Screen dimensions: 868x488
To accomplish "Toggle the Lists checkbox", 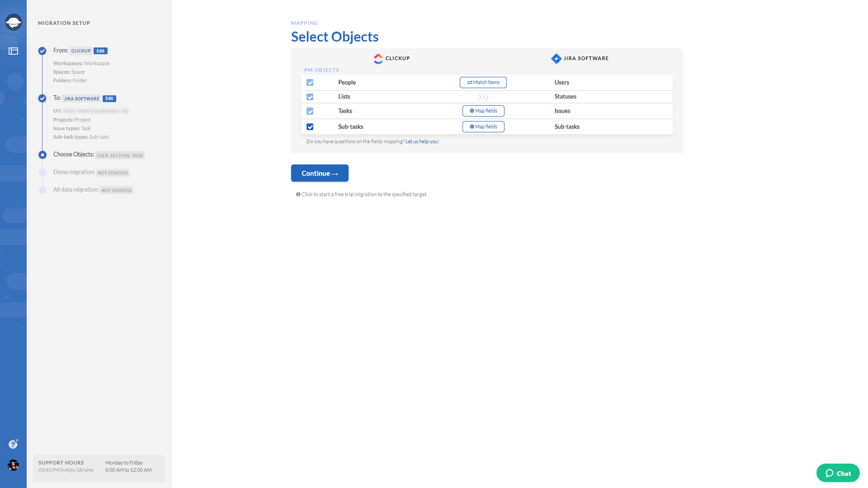I will pyautogui.click(x=310, y=97).
